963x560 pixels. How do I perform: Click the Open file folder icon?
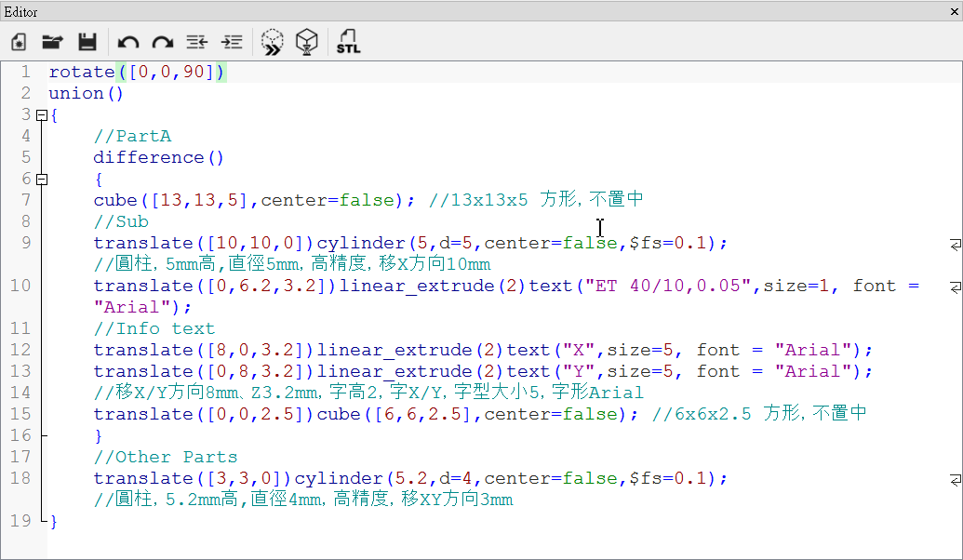coord(53,42)
